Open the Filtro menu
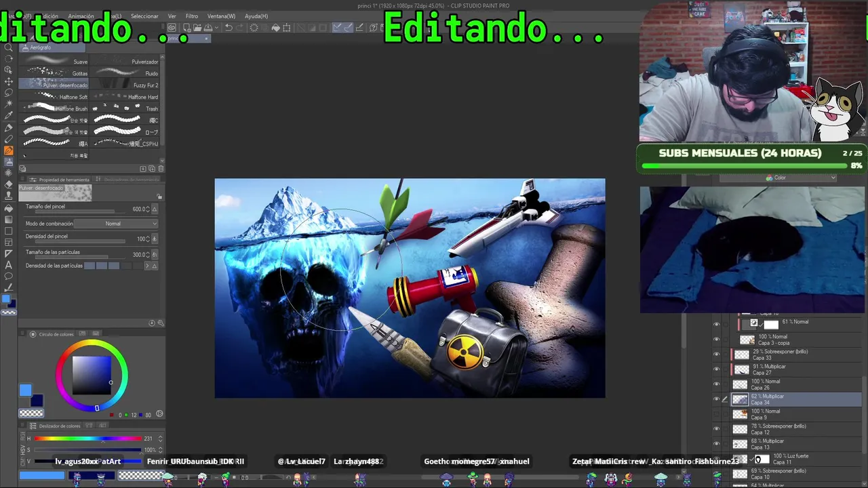The width and height of the screenshot is (868, 488). (192, 16)
